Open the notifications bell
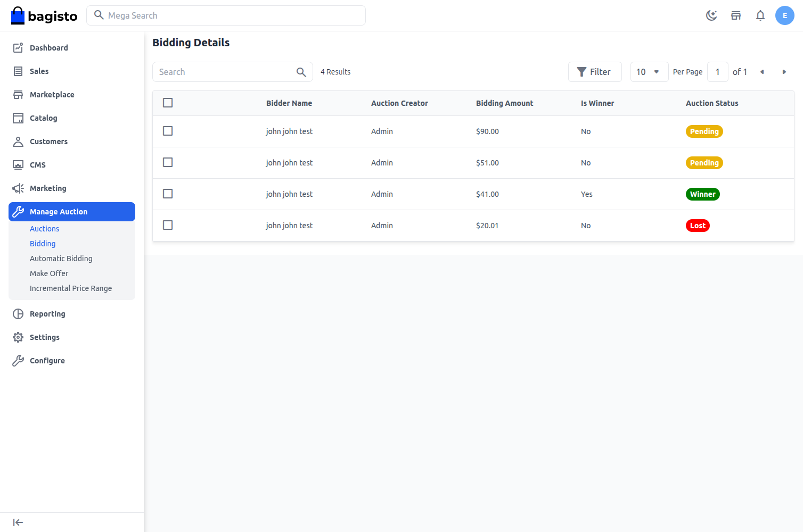 click(x=760, y=15)
